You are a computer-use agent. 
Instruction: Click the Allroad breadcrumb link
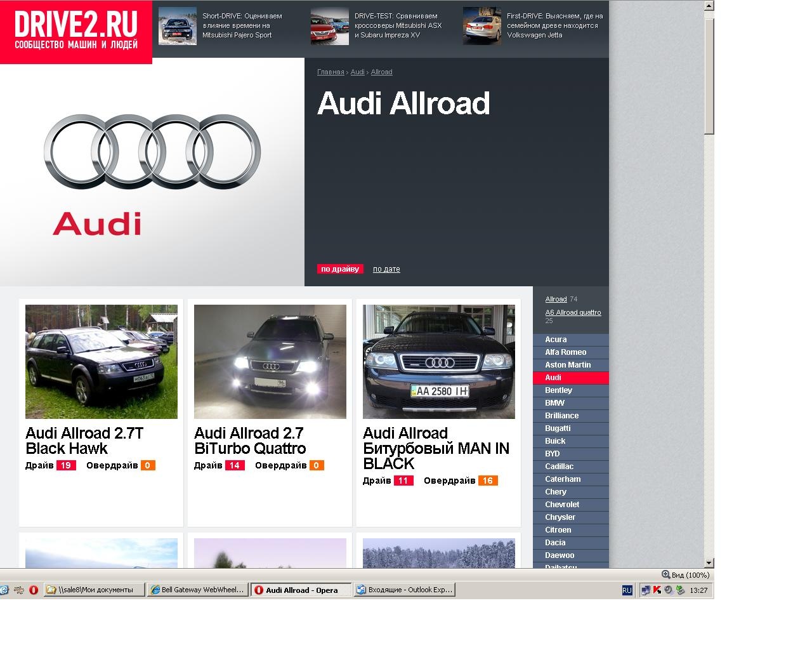382,72
